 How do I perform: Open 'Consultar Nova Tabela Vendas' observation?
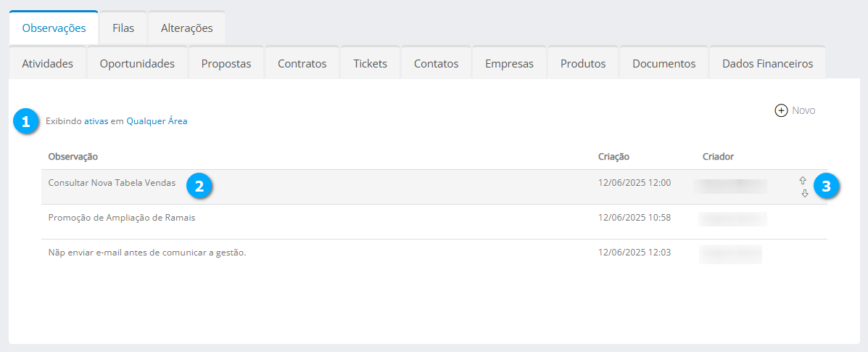pos(112,183)
